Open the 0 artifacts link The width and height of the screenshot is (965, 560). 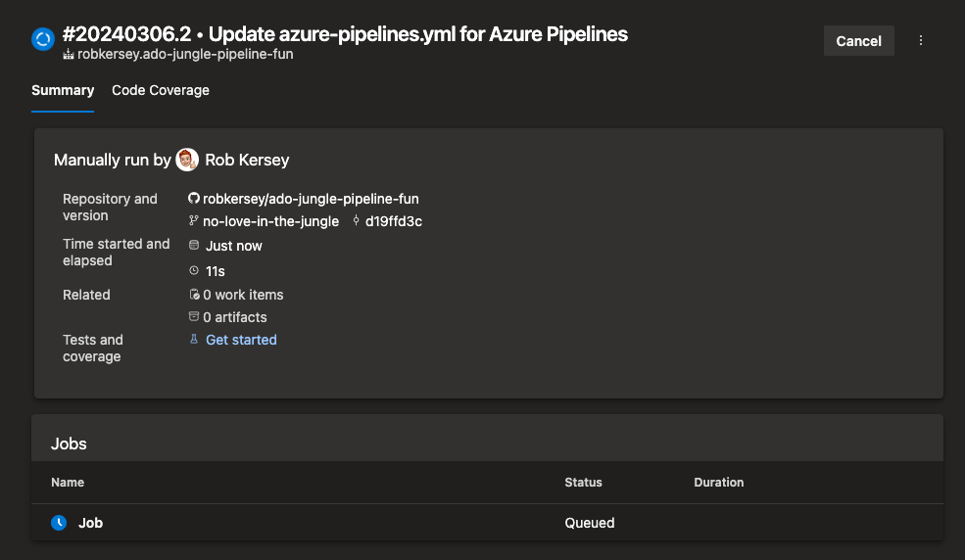[235, 318]
